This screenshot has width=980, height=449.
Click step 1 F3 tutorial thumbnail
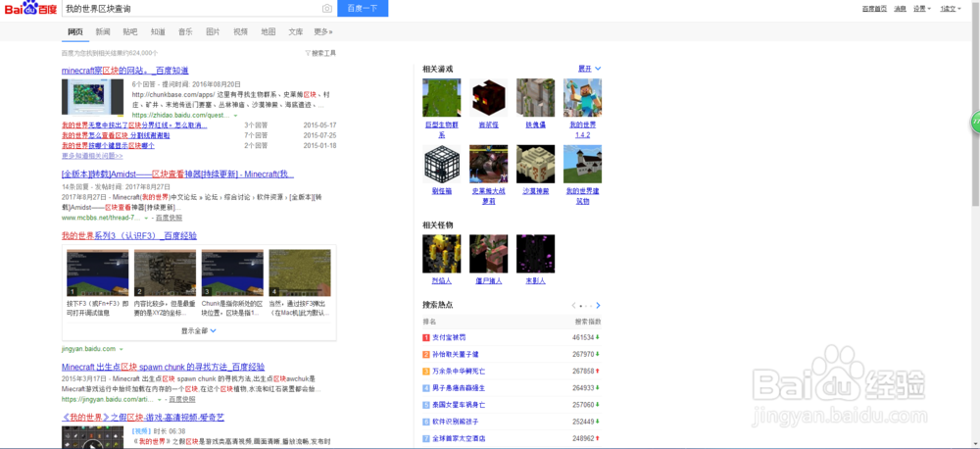(97, 273)
